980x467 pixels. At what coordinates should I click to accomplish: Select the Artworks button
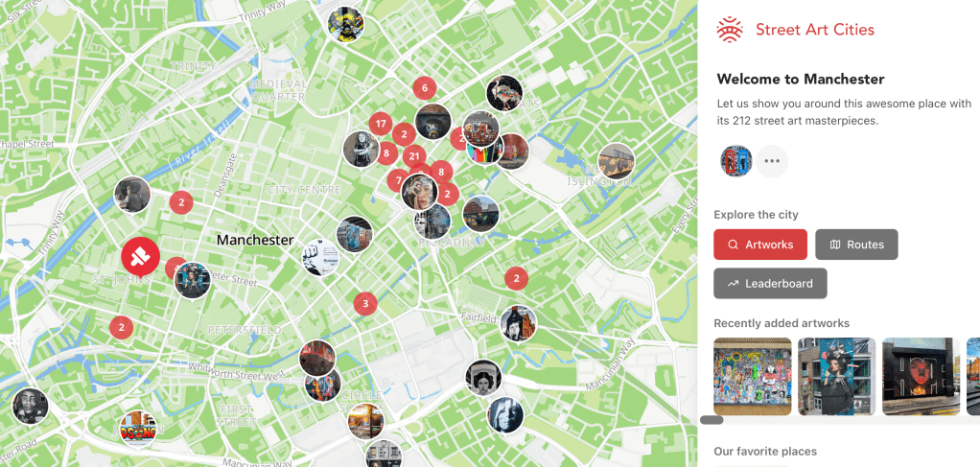pos(760,245)
